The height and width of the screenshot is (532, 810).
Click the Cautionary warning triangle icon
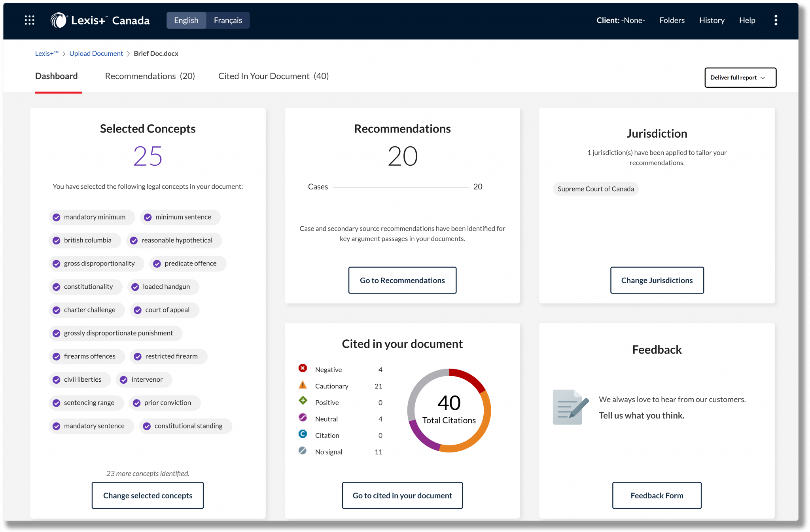pos(303,384)
